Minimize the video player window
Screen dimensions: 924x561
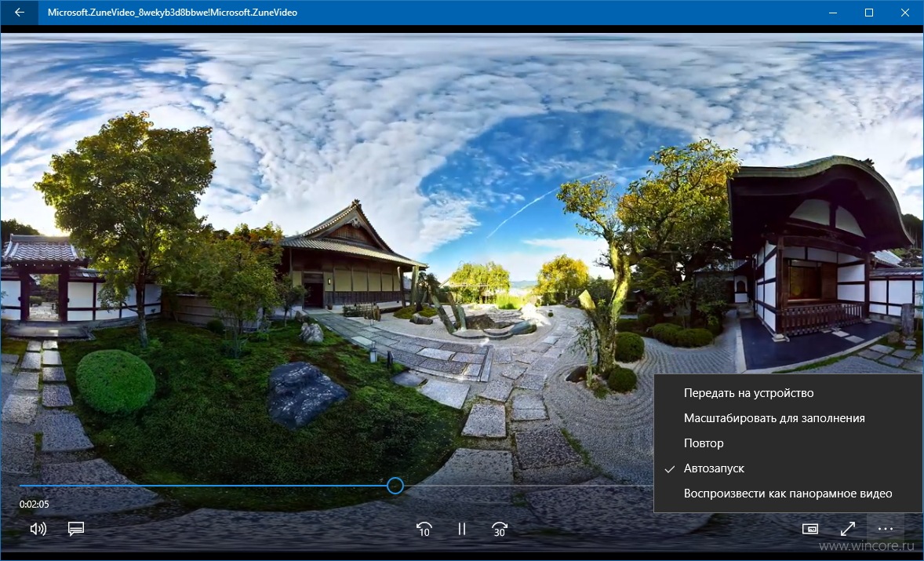point(833,13)
